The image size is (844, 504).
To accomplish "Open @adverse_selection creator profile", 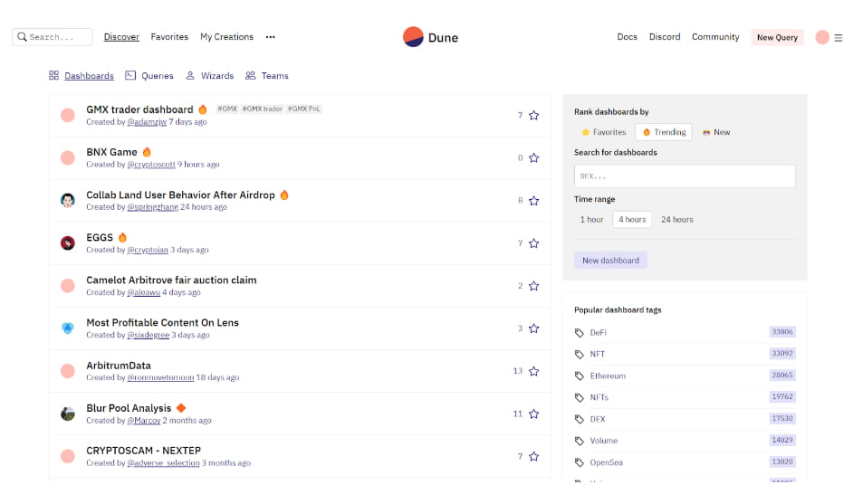I will point(163,463).
